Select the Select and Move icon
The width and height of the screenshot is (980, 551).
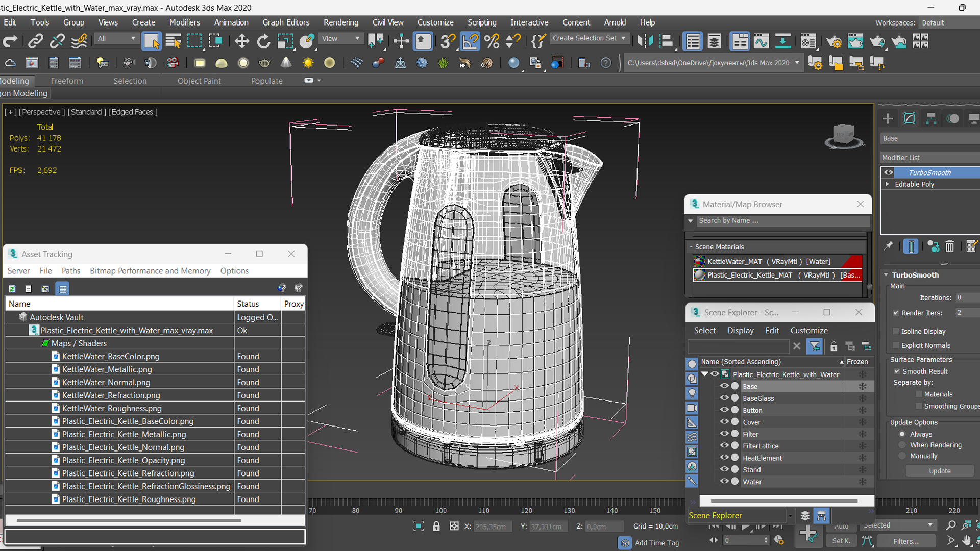[x=240, y=42]
